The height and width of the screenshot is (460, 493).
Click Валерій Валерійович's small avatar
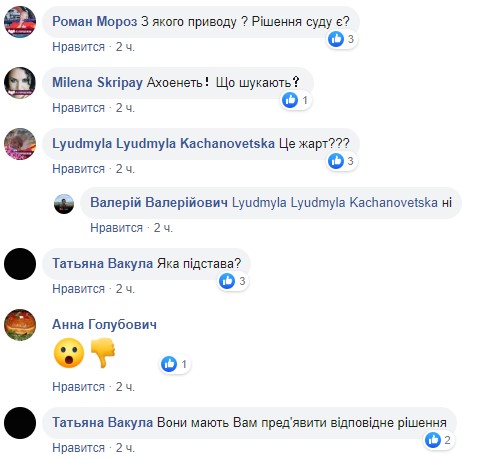tap(64, 204)
